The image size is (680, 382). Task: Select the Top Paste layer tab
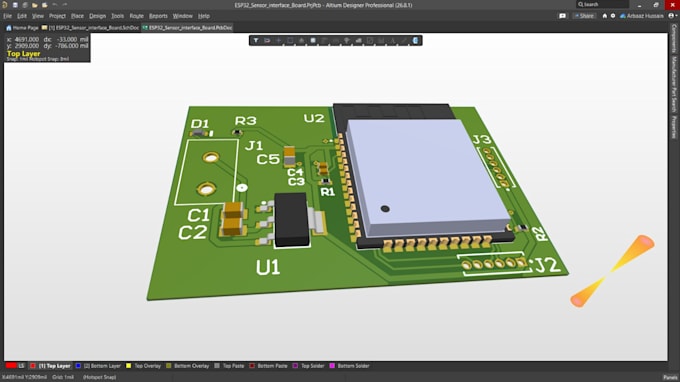[229, 366]
